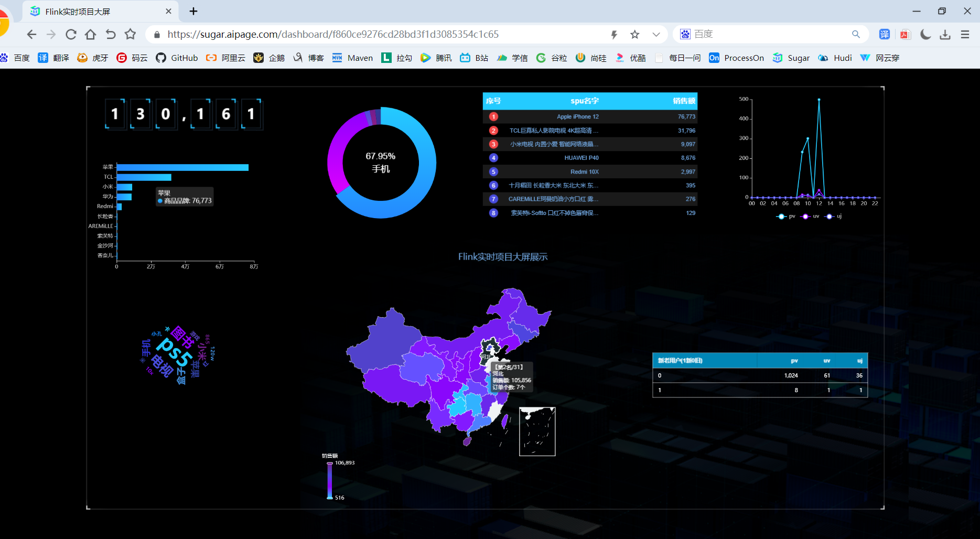Viewport: 980px width, 539px height.
Task: Click the 1,024 pv cell
Action: [x=791, y=375]
